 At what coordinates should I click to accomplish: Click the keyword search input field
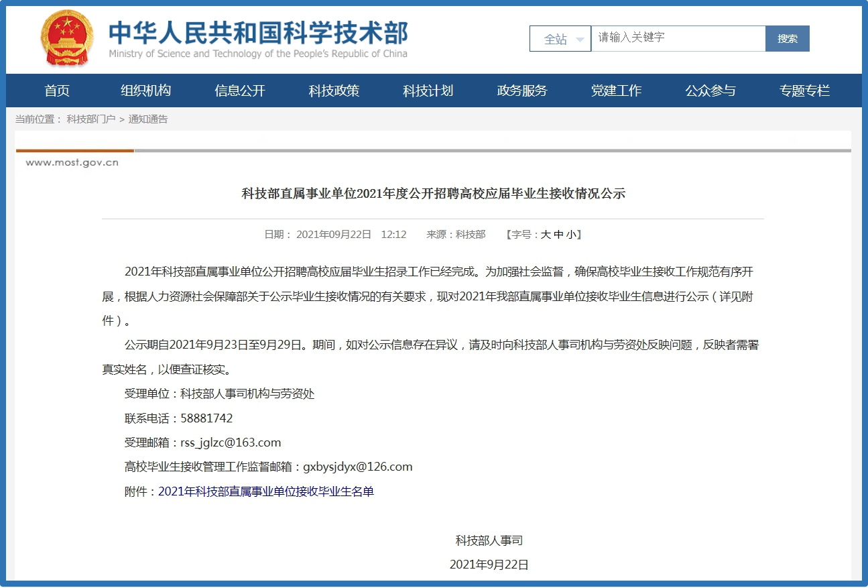678,38
